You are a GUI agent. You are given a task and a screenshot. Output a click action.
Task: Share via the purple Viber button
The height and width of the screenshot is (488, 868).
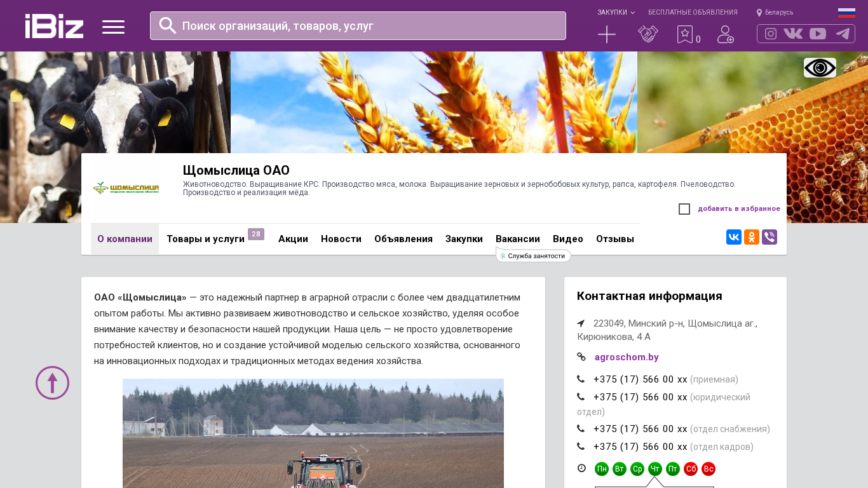(x=770, y=237)
